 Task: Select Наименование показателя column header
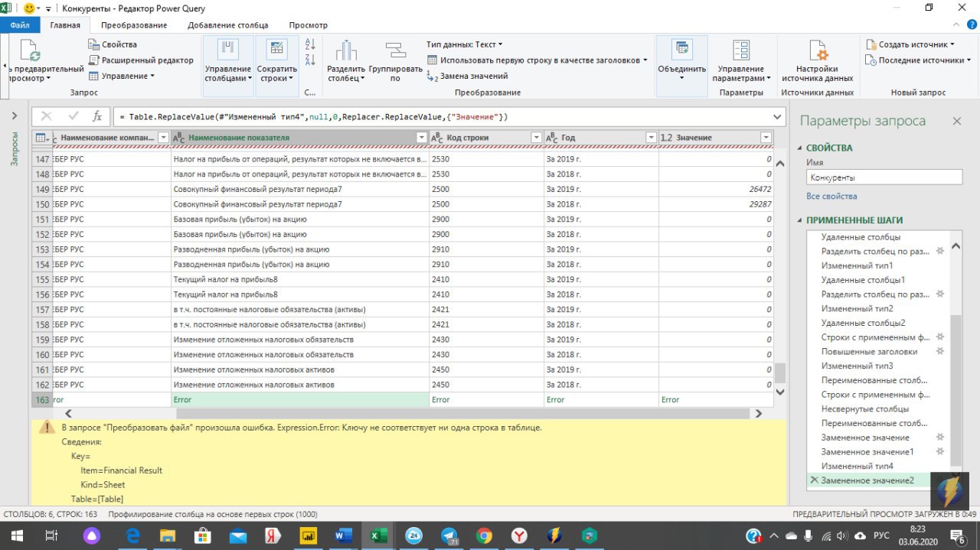300,138
